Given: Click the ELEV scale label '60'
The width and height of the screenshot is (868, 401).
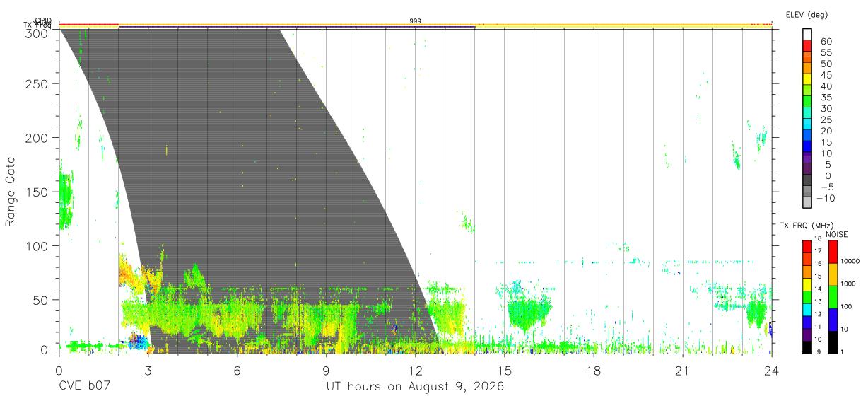Looking at the screenshot, I should 826,41.
